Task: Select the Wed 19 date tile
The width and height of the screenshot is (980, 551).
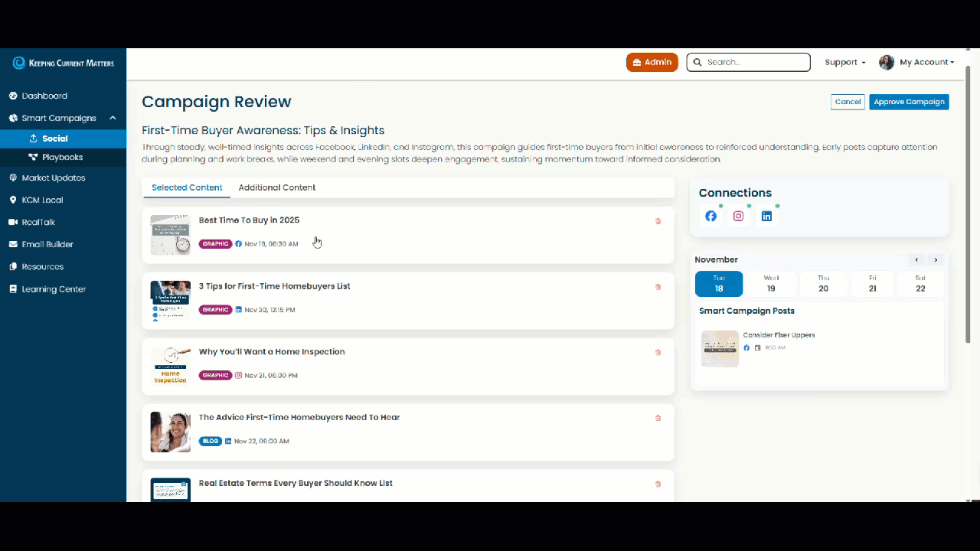Action: tap(771, 283)
